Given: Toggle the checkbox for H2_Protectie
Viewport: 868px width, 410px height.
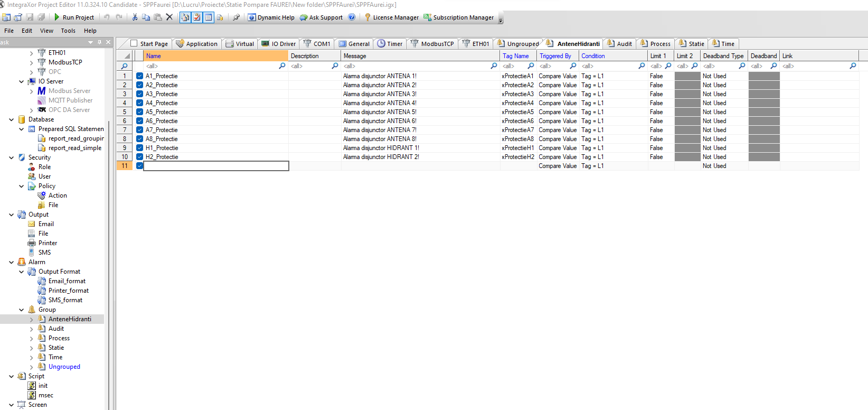Looking at the screenshot, I should coord(140,157).
